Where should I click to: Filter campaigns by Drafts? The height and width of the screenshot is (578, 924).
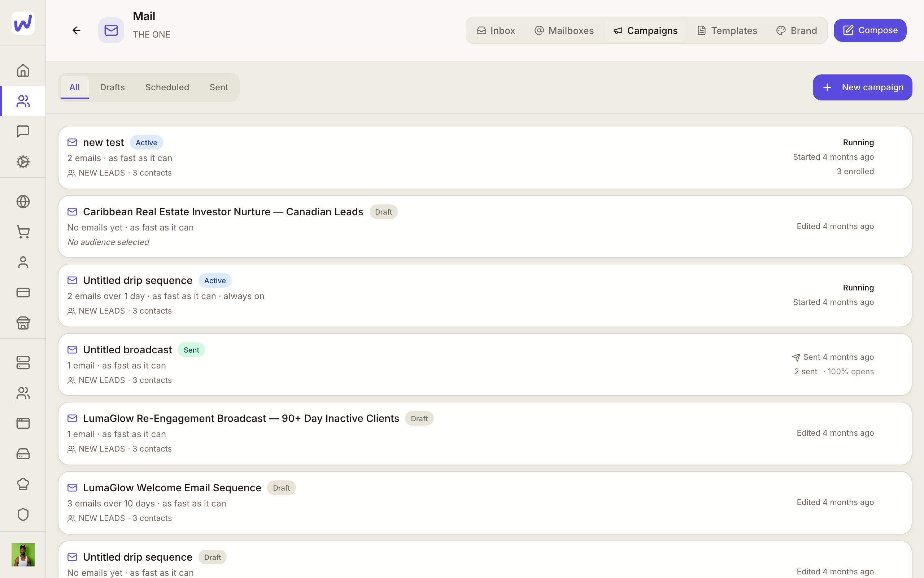(112, 87)
